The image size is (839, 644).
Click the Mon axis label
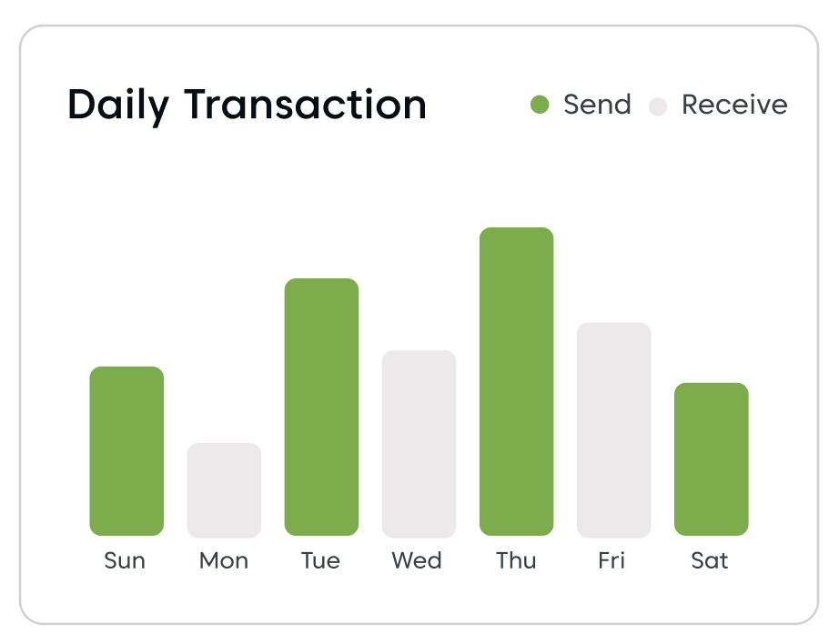(x=224, y=560)
